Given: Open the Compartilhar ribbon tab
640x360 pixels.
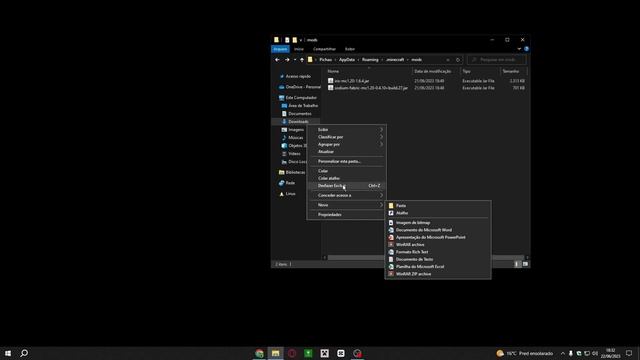Looking at the screenshot, I should (x=324, y=49).
